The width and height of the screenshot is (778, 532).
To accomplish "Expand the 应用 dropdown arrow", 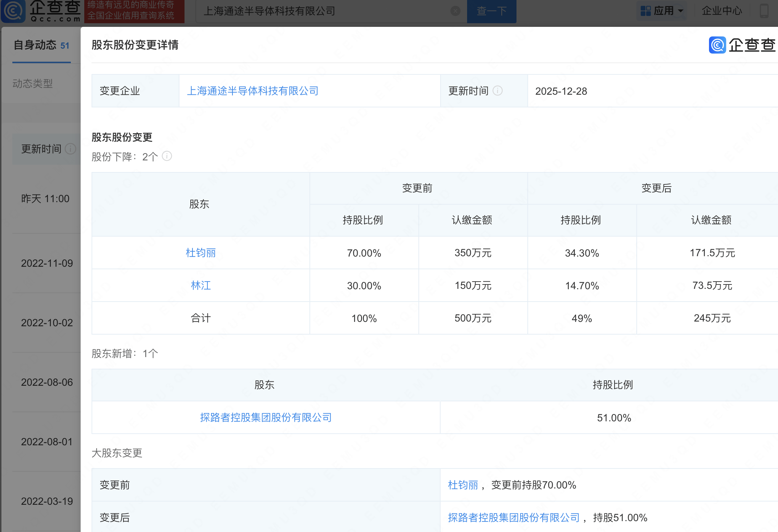I will 681,11.
